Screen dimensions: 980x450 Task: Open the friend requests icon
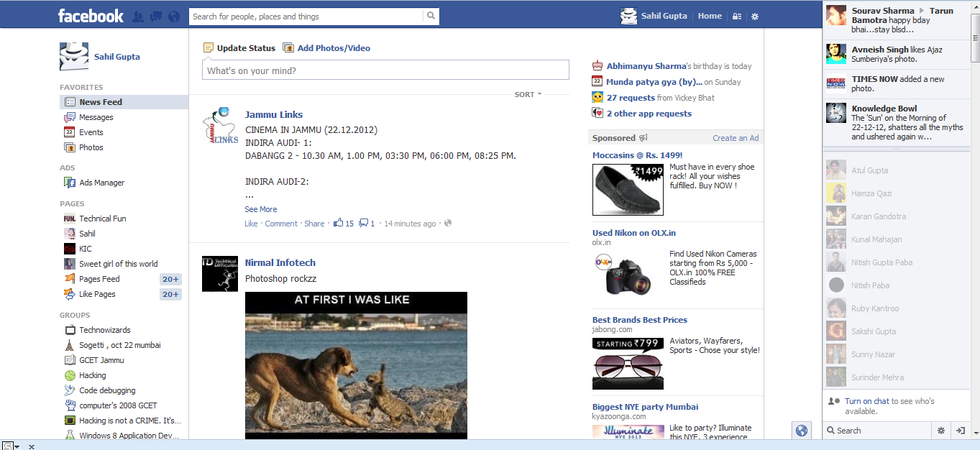tap(137, 14)
